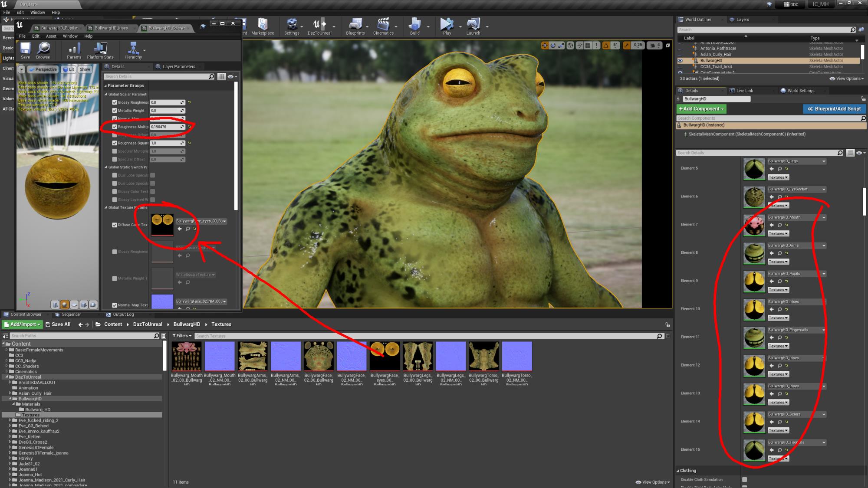Open Blueprints in main toolbar
This screenshot has width=868, height=488.
[x=355, y=27]
